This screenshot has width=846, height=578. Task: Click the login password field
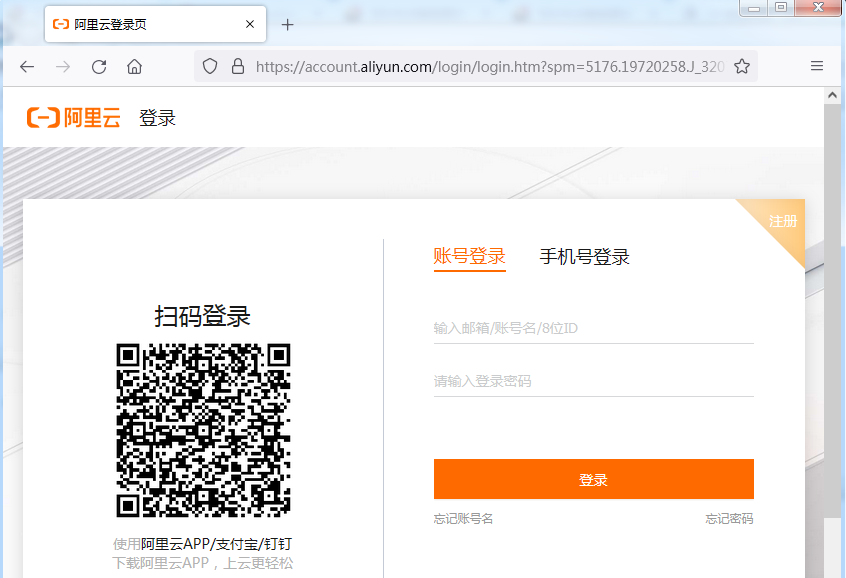coord(593,381)
